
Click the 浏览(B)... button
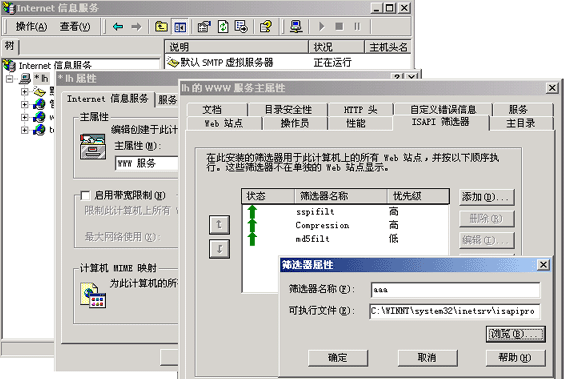(x=515, y=334)
